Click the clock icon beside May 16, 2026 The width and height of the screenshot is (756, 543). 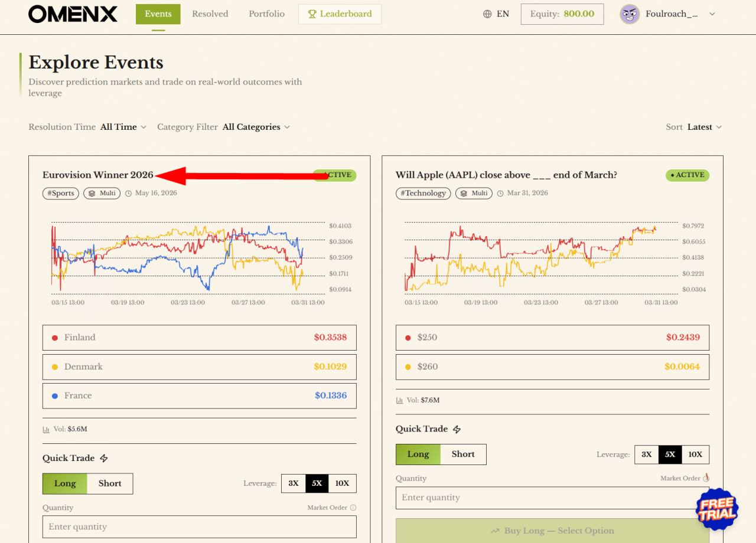point(128,193)
